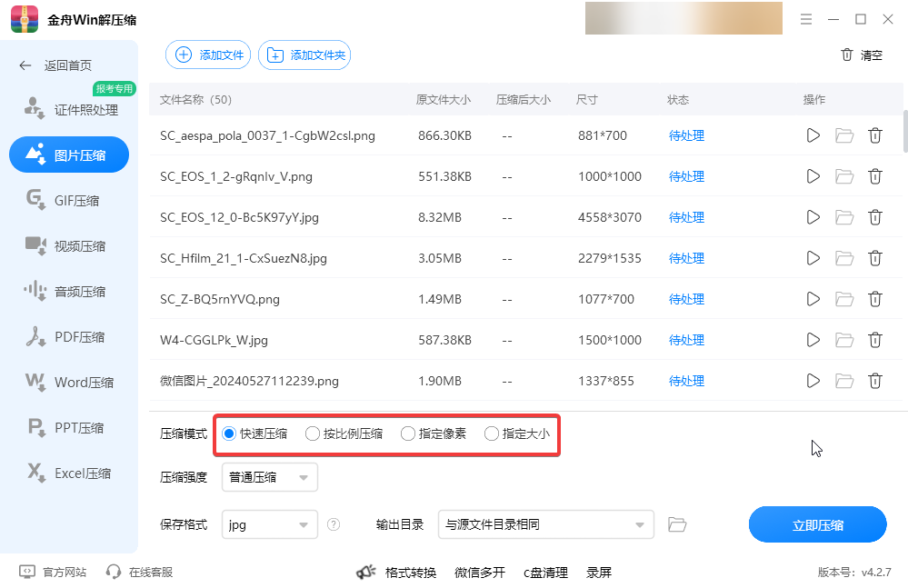908x588 pixels.
Task: Open folder for SC_EOS_12_0-Bc5K97yY.jpg
Action: click(844, 217)
